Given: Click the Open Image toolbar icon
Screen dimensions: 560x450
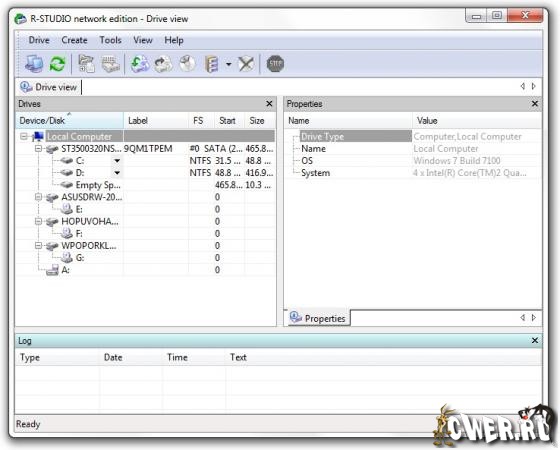Looking at the screenshot, I should (140, 64).
